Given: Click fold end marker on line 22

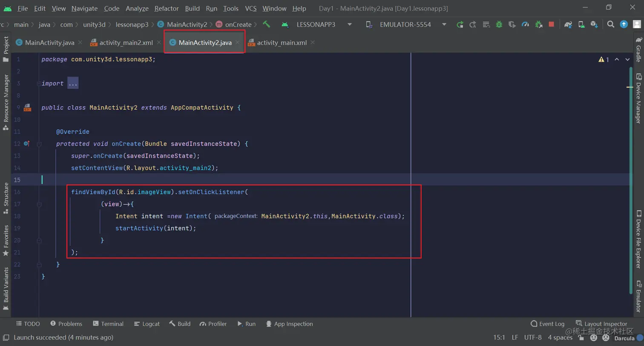Looking at the screenshot, I should point(39,265).
